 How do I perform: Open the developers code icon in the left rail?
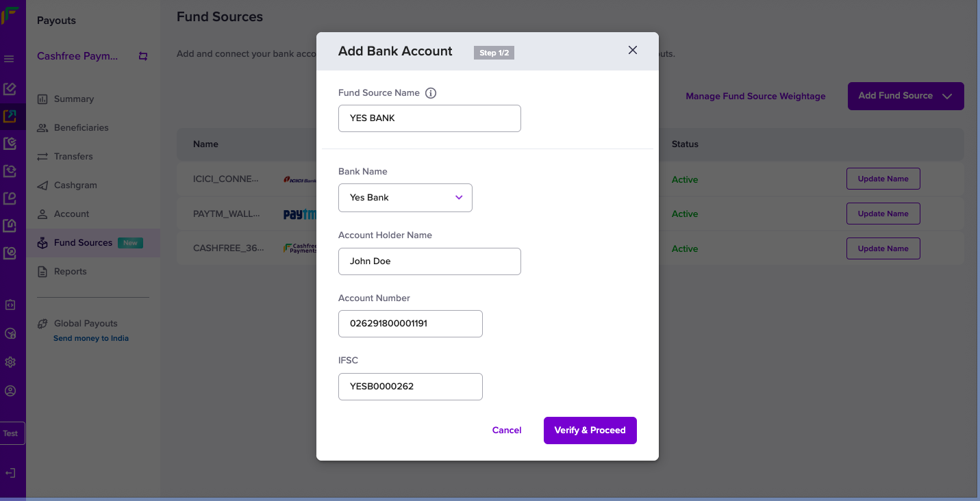[x=10, y=305]
